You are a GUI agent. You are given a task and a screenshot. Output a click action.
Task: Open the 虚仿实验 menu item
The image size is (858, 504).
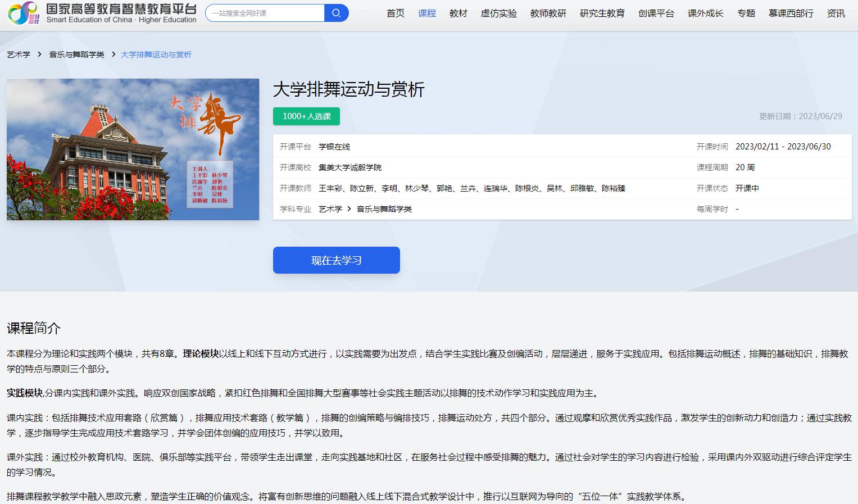[498, 13]
